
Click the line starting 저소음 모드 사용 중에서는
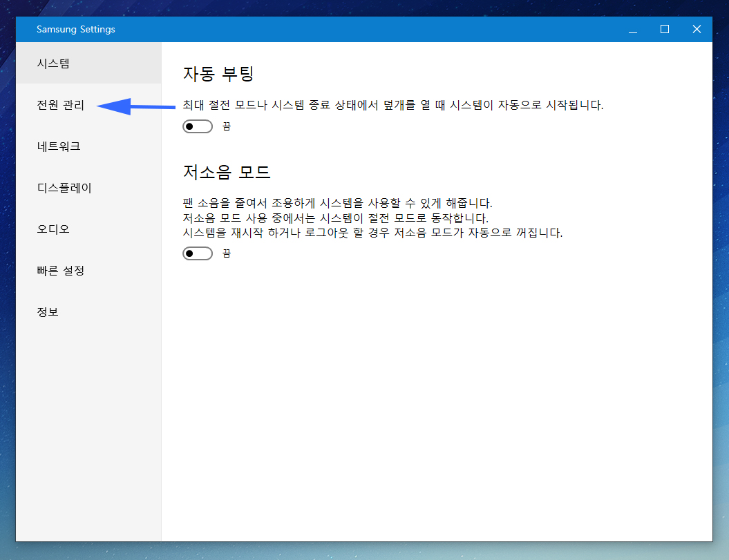tap(336, 218)
